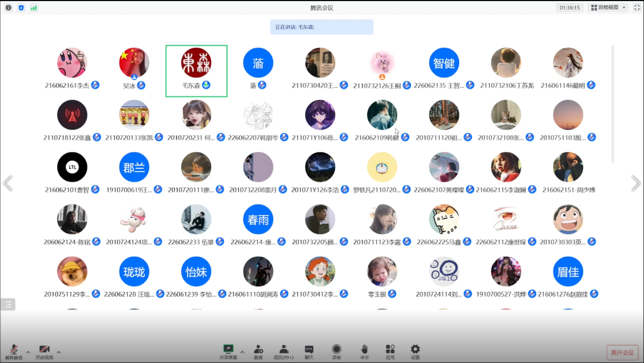This screenshot has width=644, height=363.
Task: Select 毛东森 speaker video tile
Action: coord(197,71)
